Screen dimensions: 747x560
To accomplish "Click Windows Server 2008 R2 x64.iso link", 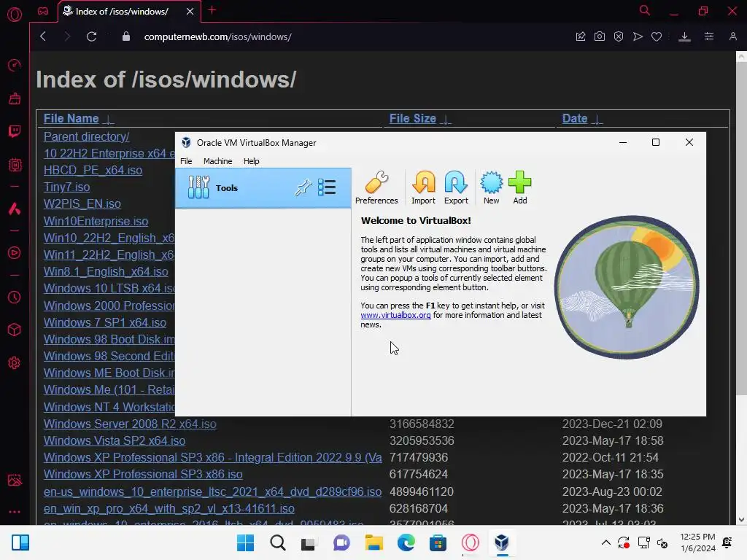I will click(x=130, y=424).
